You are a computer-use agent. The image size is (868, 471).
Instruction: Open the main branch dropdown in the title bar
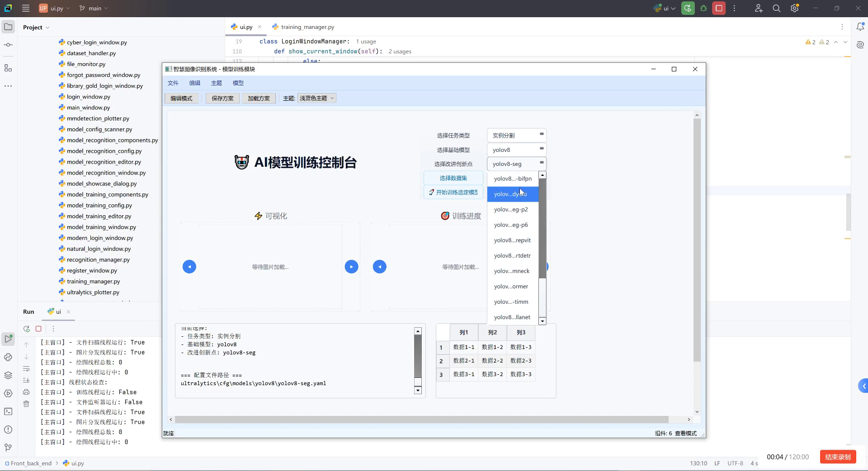[94, 8]
